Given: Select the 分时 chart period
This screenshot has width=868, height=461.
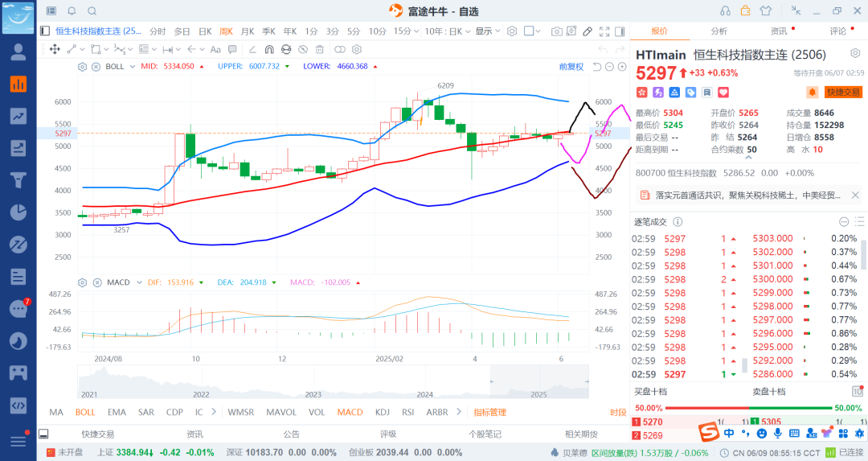Looking at the screenshot, I should pyautogui.click(x=158, y=31).
